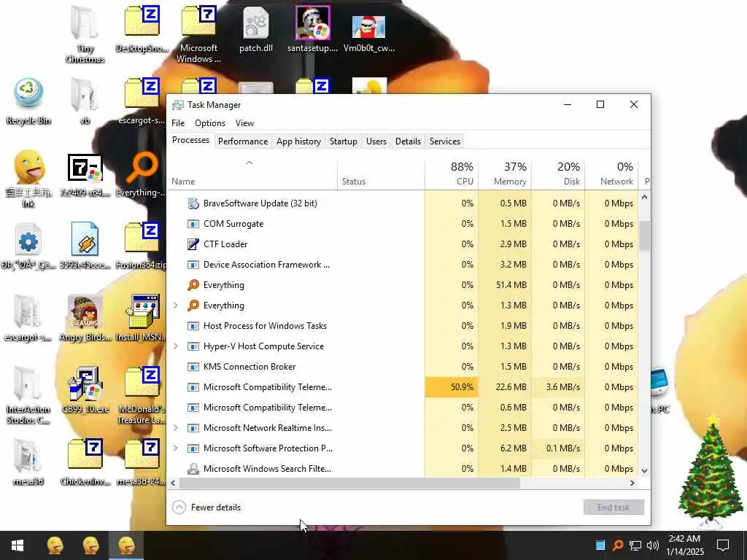The height and width of the screenshot is (560, 747).
Task: Select the Fusion364.zip desktop archive
Action: coord(142,246)
